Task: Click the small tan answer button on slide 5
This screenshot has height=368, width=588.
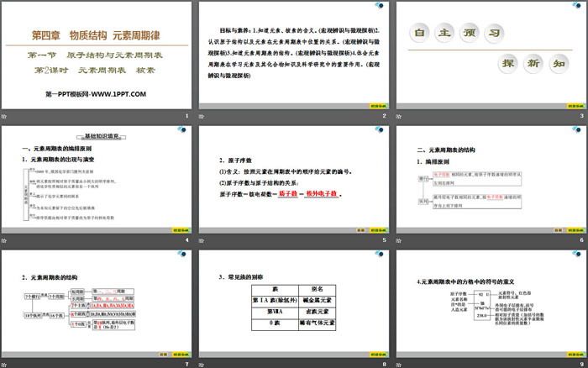Action: click(360, 230)
